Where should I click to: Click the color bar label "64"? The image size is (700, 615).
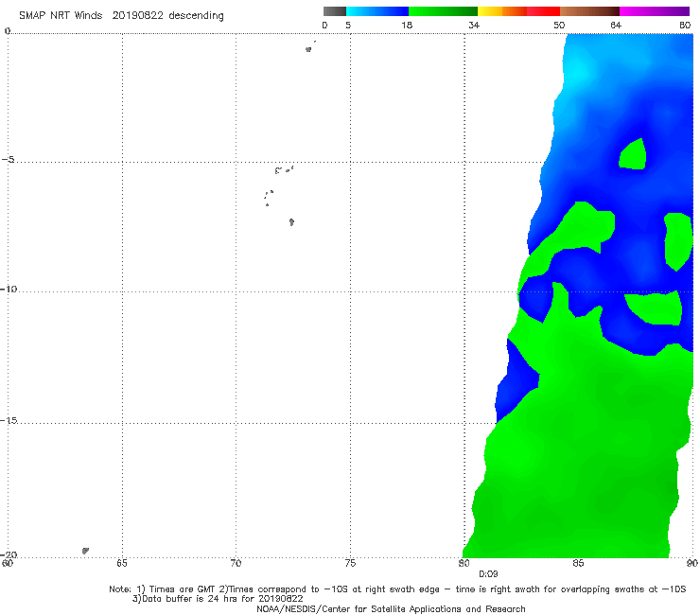[x=616, y=26]
